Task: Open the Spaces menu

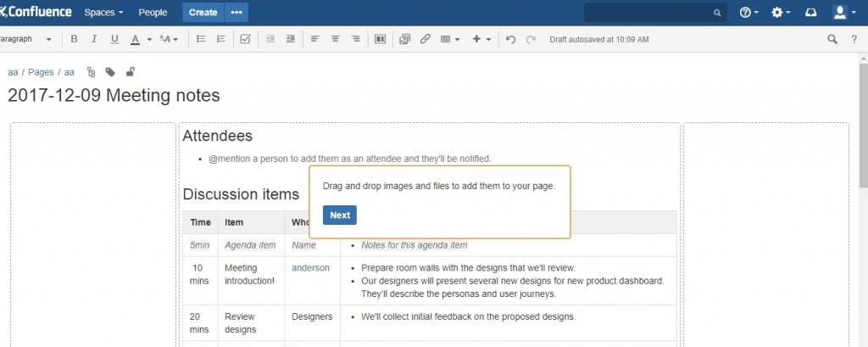Action: pyautogui.click(x=103, y=13)
